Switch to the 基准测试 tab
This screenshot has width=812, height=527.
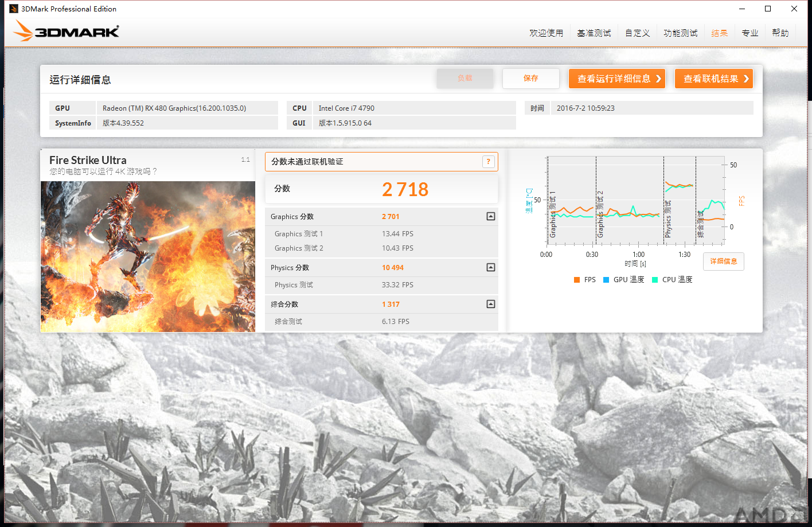point(594,33)
